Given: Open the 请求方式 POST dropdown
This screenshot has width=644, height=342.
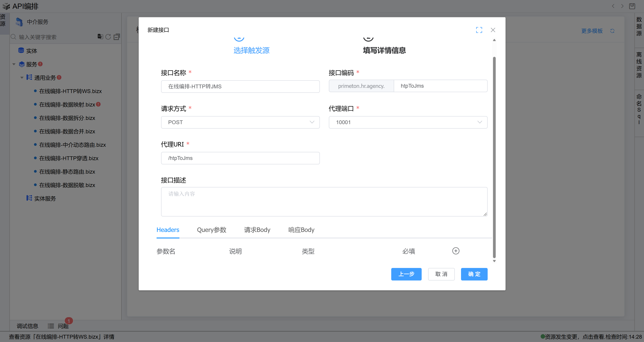Looking at the screenshot, I should 240,122.
